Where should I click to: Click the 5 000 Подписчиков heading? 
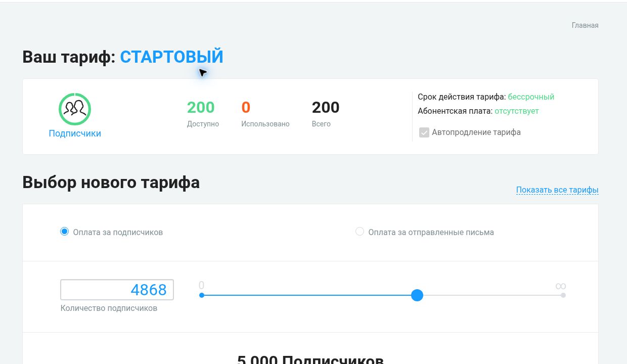[310, 359]
